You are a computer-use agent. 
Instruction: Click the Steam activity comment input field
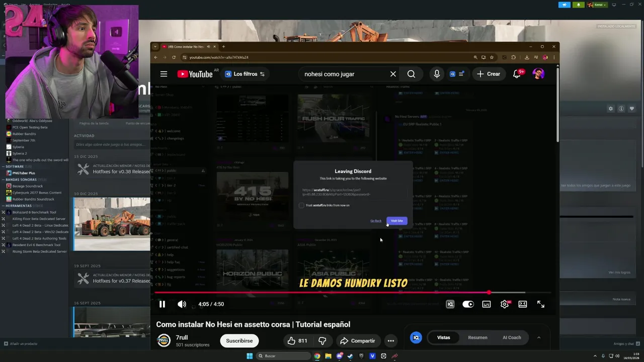[x=112, y=144]
